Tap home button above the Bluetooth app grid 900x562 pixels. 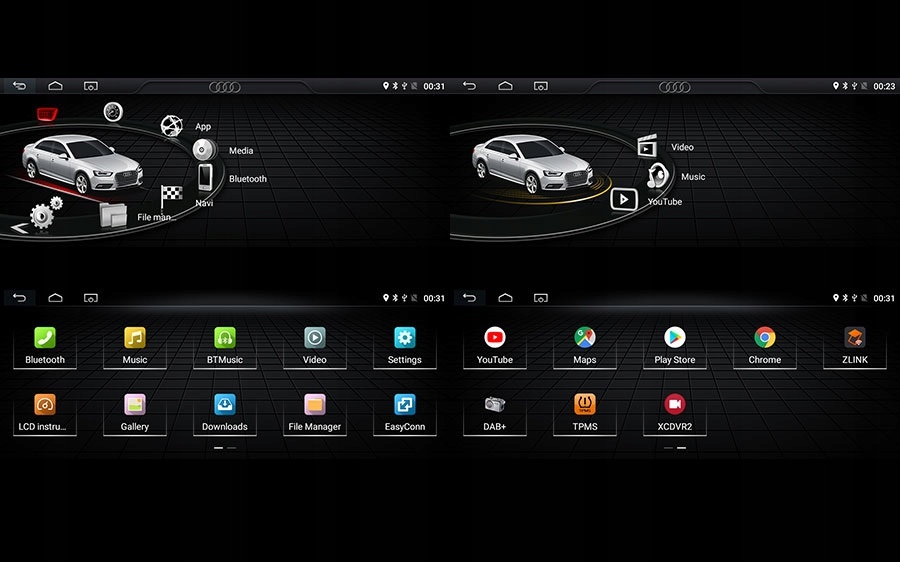[x=55, y=297]
